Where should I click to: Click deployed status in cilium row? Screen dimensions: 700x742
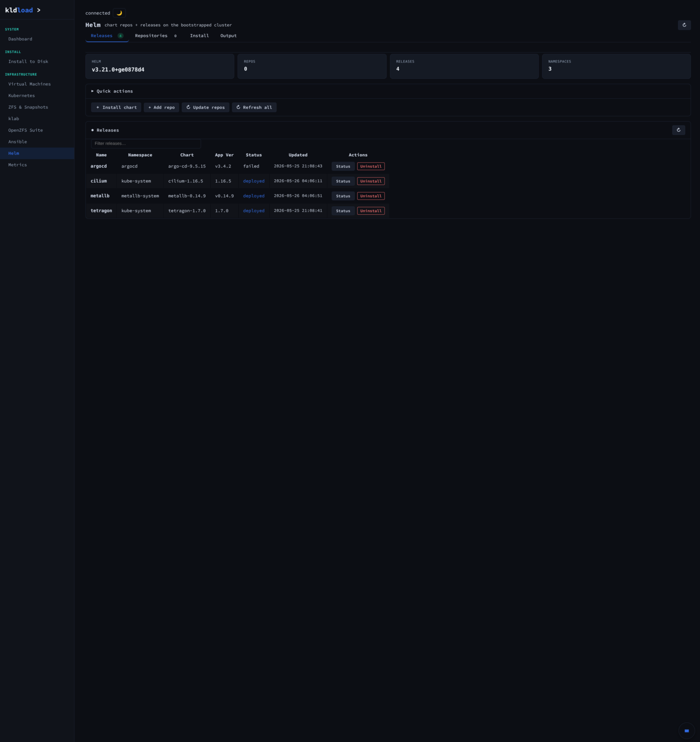253,181
